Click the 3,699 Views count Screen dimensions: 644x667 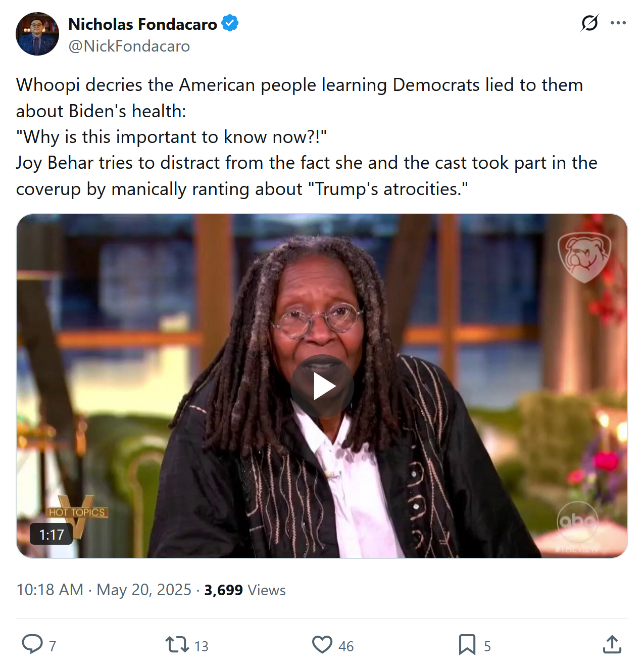click(x=245, y=590)
